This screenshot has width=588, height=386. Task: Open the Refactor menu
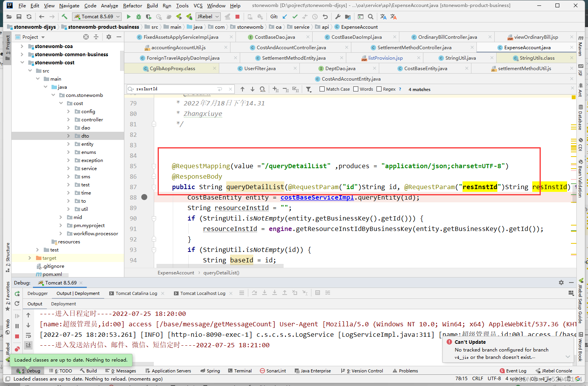click(132, 5)
